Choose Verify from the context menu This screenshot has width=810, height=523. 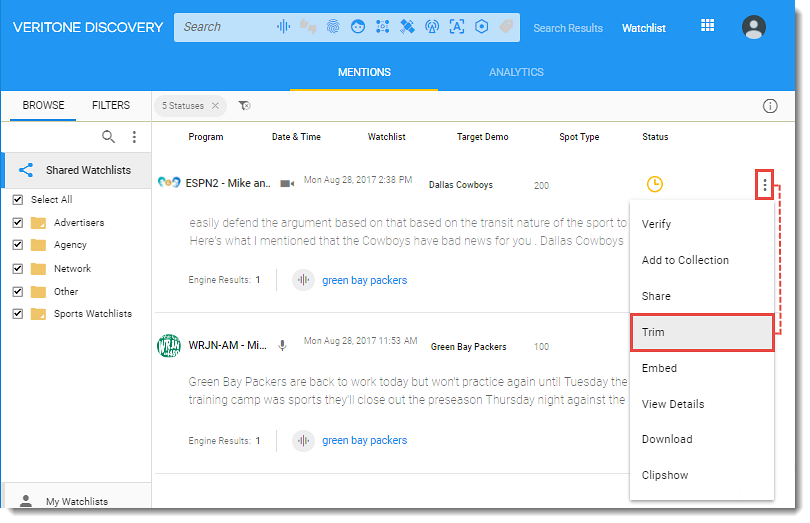pyautogui.click(x=702, y=224)
